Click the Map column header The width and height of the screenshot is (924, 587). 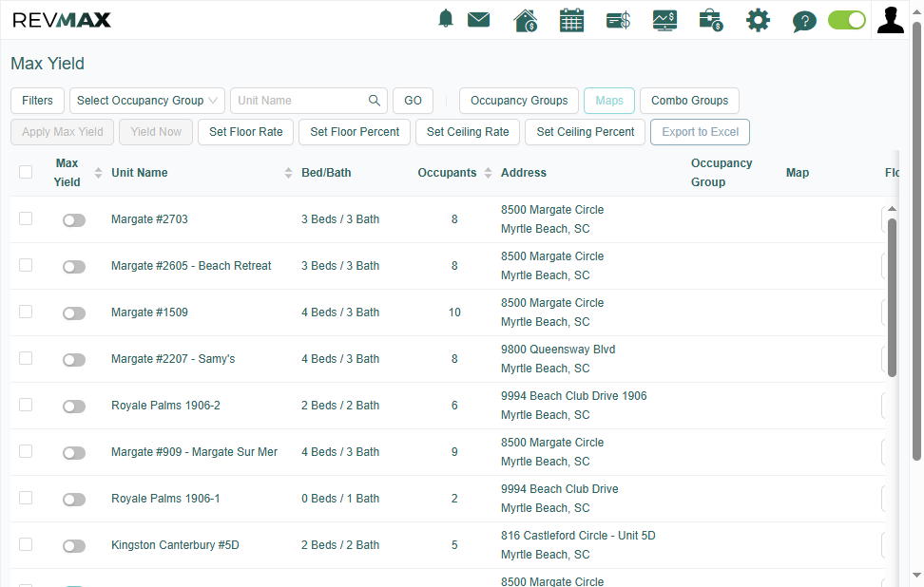(x=798, y=173)
